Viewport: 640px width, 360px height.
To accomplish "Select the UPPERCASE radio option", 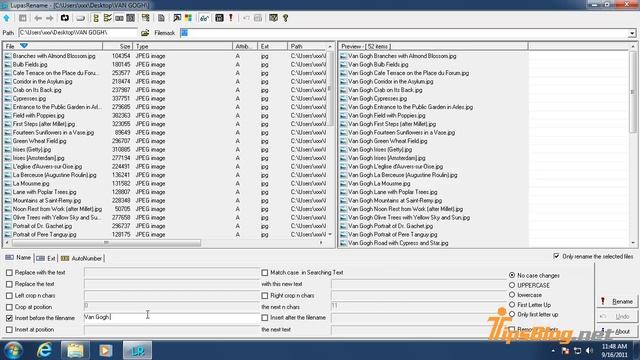I will click(512, 285).
